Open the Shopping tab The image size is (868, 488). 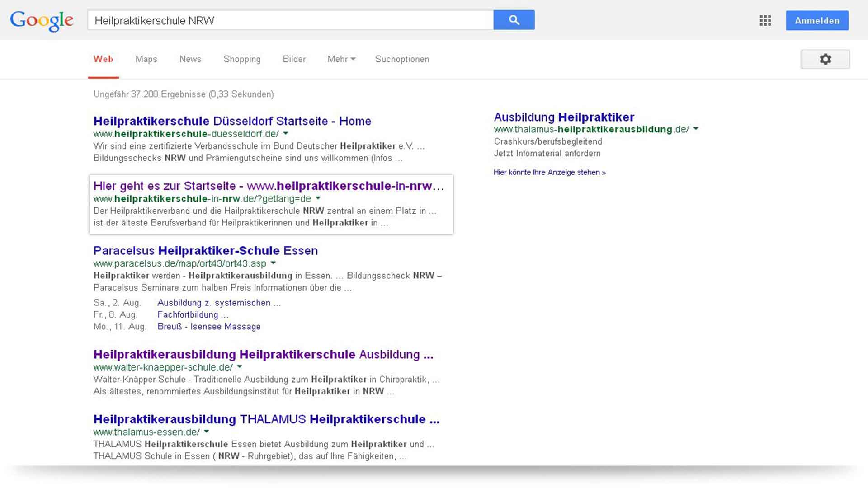(242, 59)
